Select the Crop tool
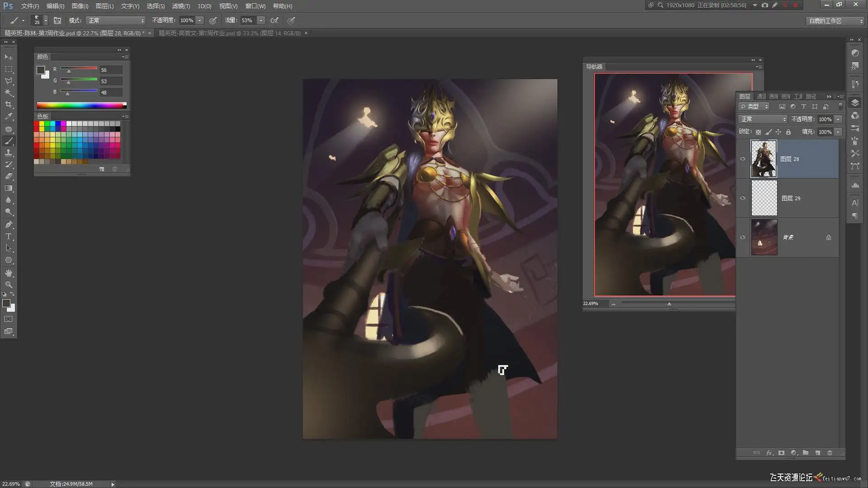This screenshot has height=488, width=868. pos(9,104)
